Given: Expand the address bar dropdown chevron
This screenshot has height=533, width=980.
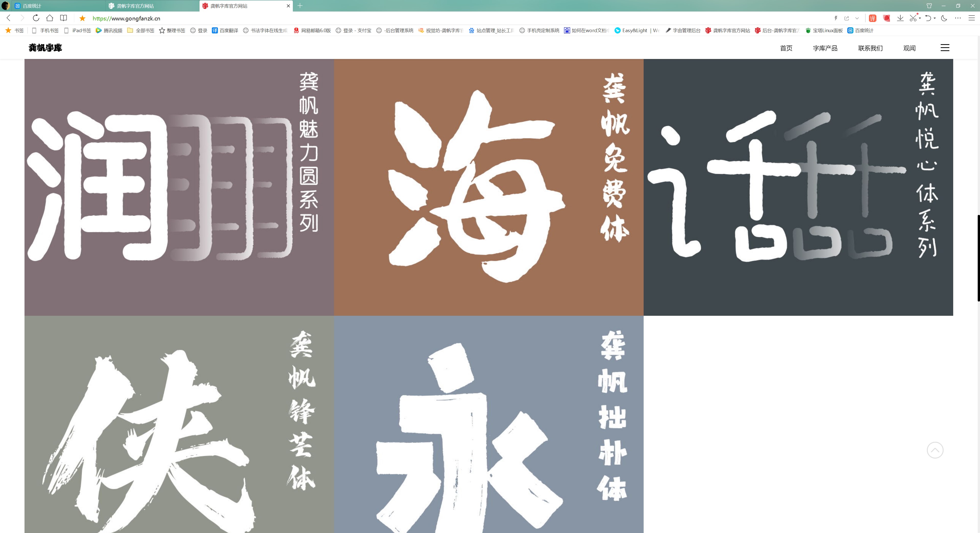Looking at the screenshot, I should [x=857, y=18].
